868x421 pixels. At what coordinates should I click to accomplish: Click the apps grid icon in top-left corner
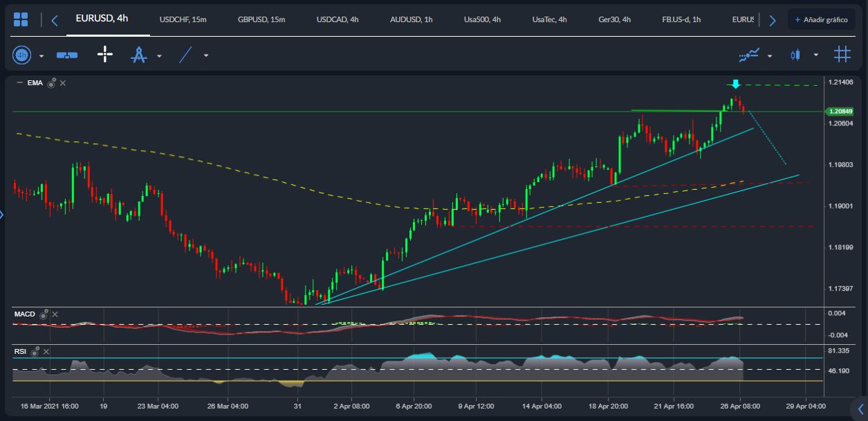pyautogui.click(x=21, y=19)
